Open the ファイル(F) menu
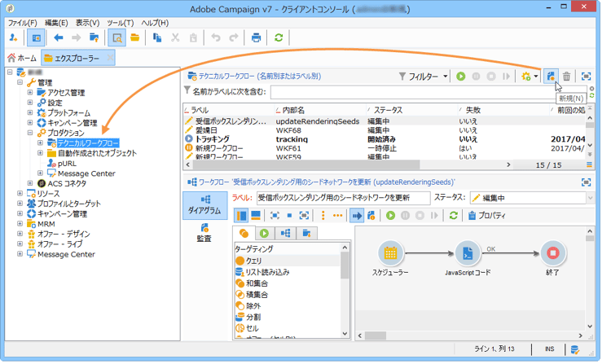The image size is (611, 364). tap(23, 23)
